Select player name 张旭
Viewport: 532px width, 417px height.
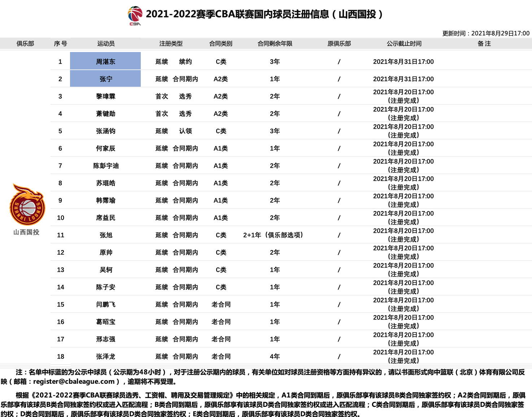(x=106, y=235)
